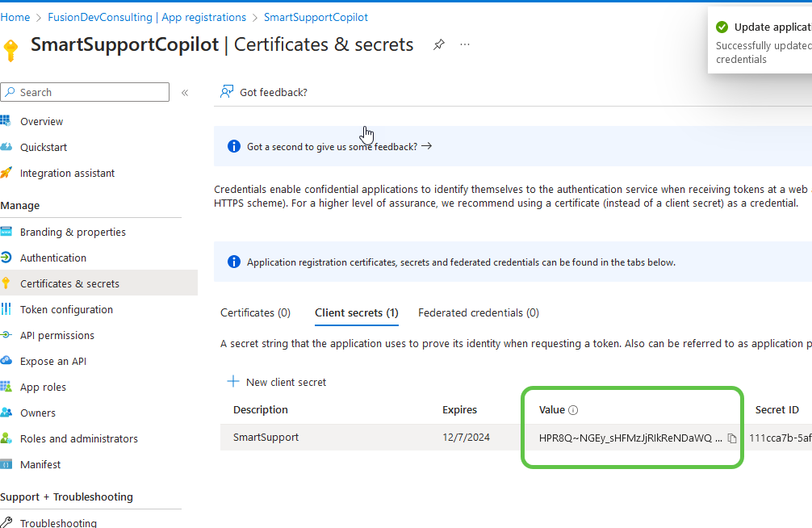Screen dimensions: 812x528
Task: Switch to the Certificates (0) tab
Action: (x=254, y=312)
